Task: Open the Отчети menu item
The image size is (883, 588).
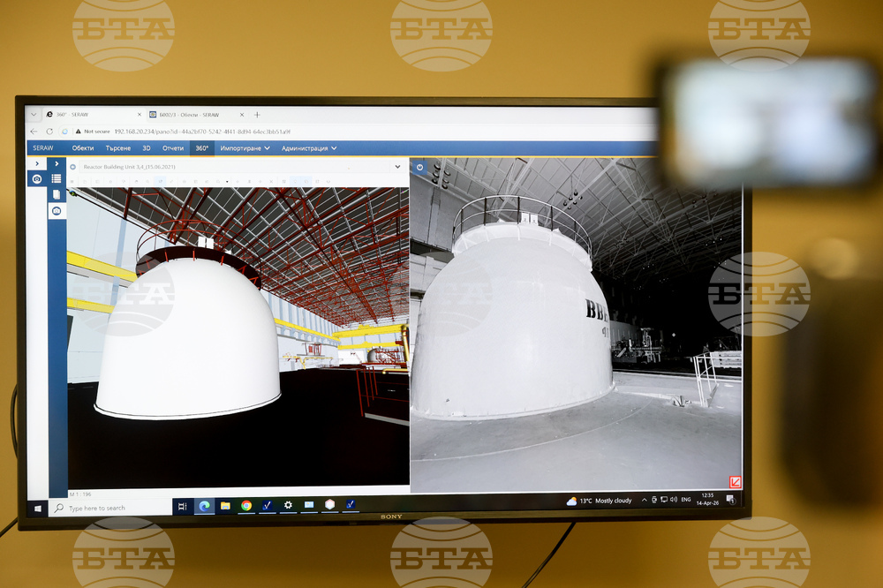Action: tap(173, 148)
